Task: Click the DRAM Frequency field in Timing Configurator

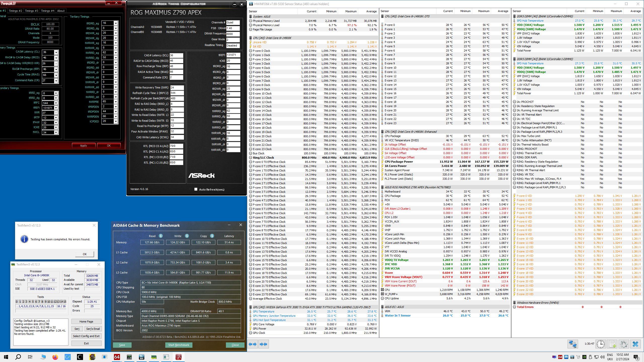Action: [233, 34]
